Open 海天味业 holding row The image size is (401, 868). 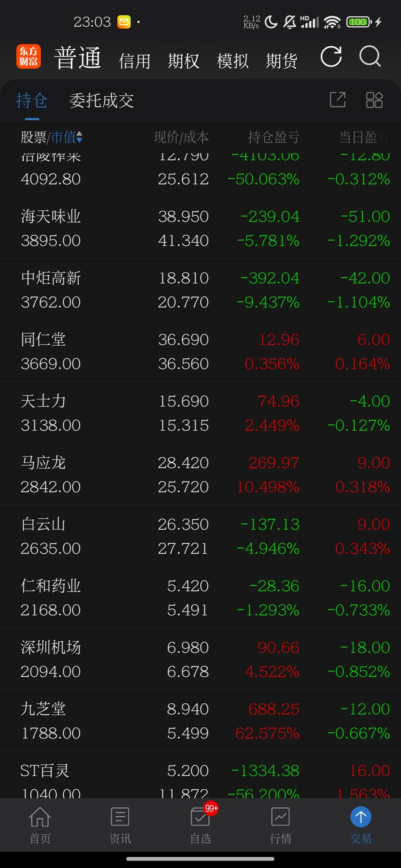[200, 228]
